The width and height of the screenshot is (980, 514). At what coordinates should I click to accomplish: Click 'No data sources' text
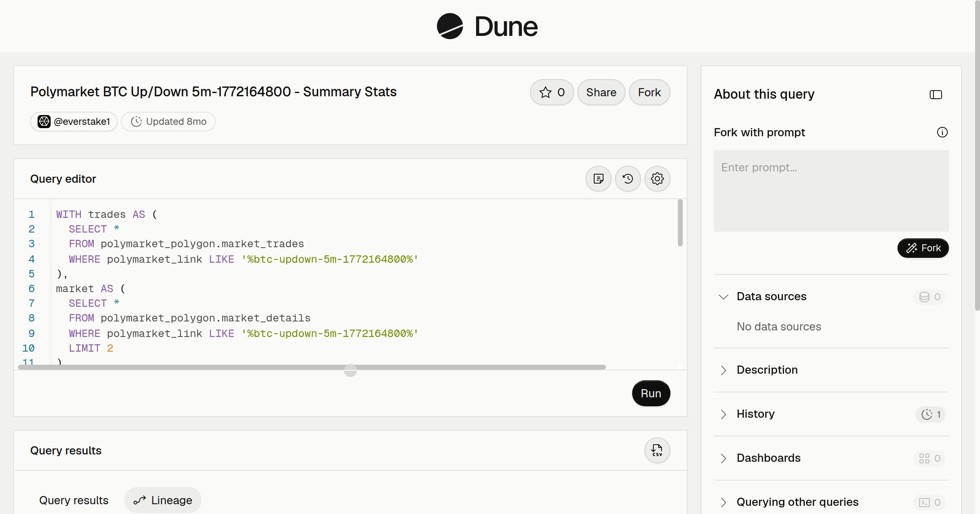pos(779,327)
